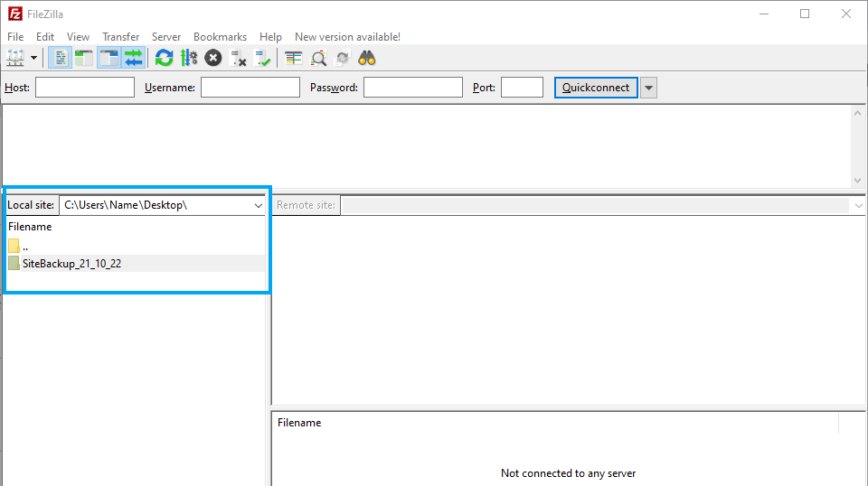Image resolution: width=868 pixels, height=486 pixels.
Task: Open the Server menu
Action: (x=166, y=36)
